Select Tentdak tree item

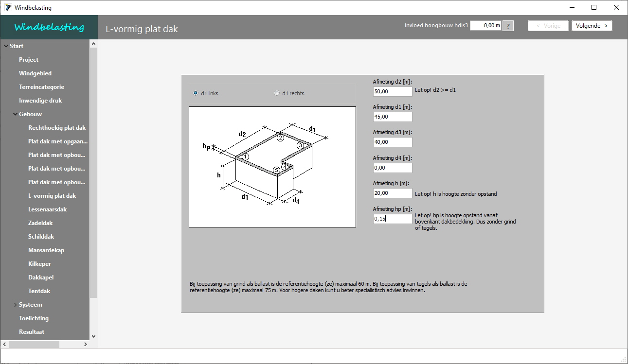(39, 291)
